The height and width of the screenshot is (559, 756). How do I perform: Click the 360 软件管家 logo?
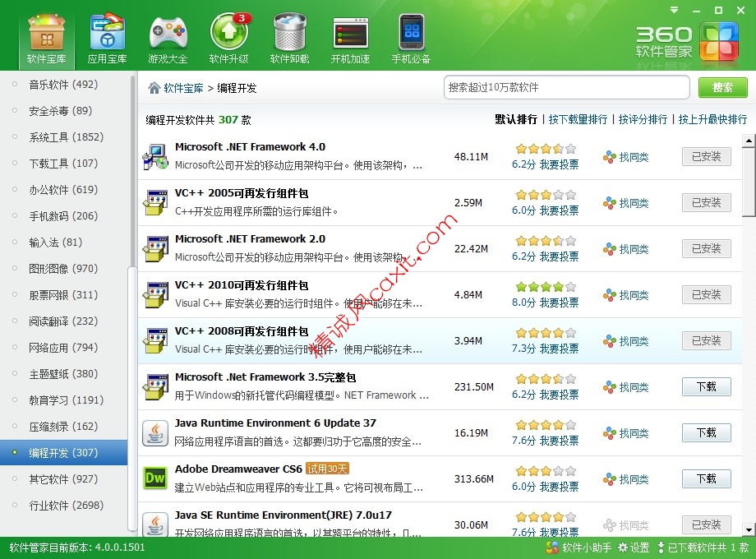click(687, 43)
